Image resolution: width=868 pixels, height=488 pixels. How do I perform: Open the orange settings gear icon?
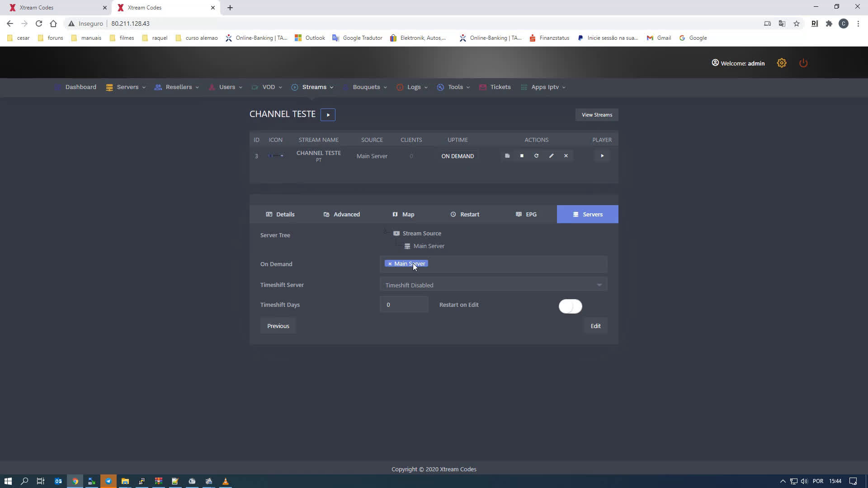pos(782,63)
